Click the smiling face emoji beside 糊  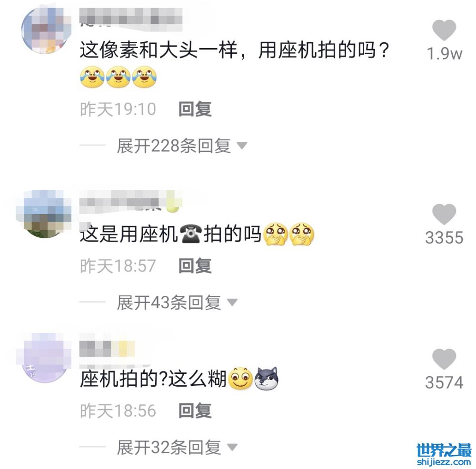240,379
